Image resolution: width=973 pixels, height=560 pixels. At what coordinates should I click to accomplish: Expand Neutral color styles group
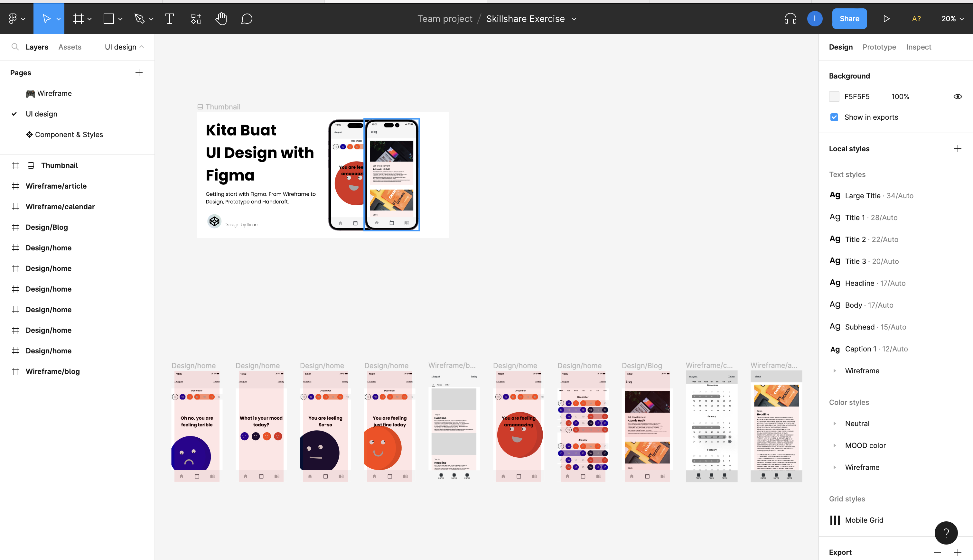point(834,423)
